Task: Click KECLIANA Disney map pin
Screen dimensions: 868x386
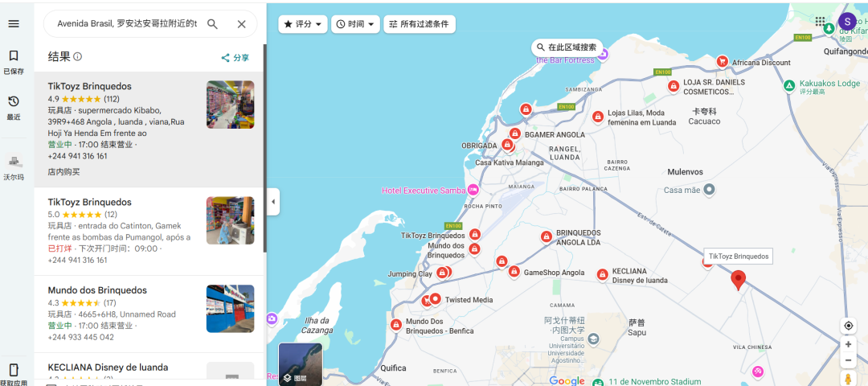Action: [x=602, y=275]
